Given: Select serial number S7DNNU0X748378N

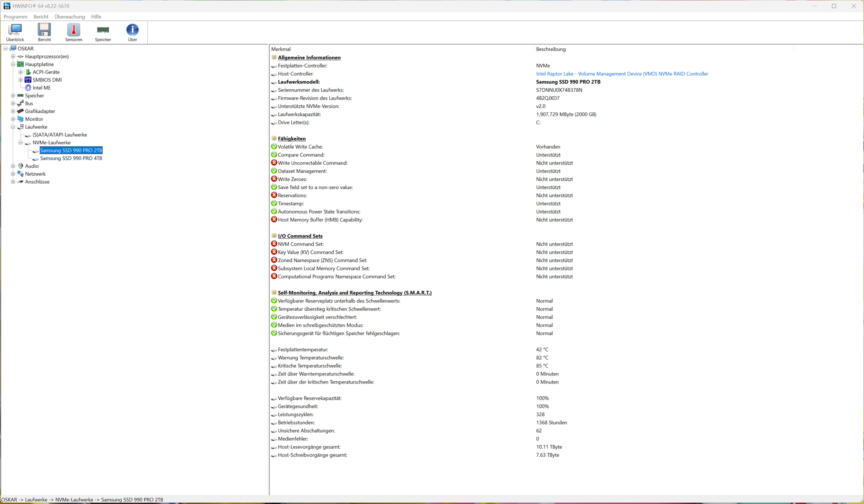Looking at the screenshot, I should click(x=559, y=90).
